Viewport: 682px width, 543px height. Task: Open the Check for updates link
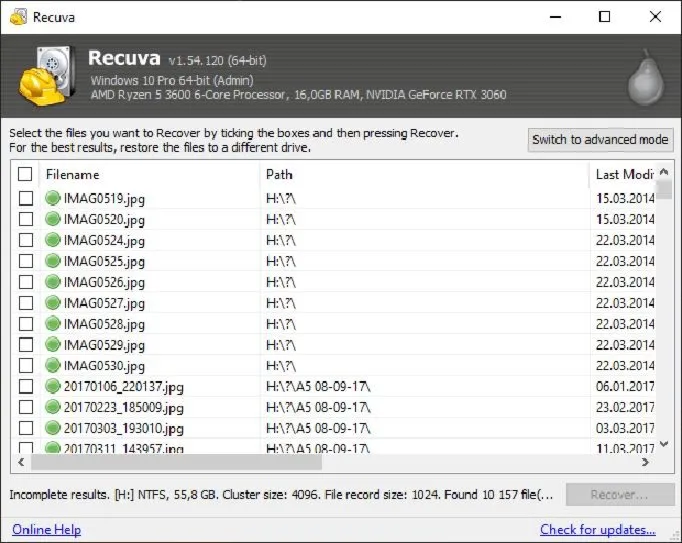[598, 530]
